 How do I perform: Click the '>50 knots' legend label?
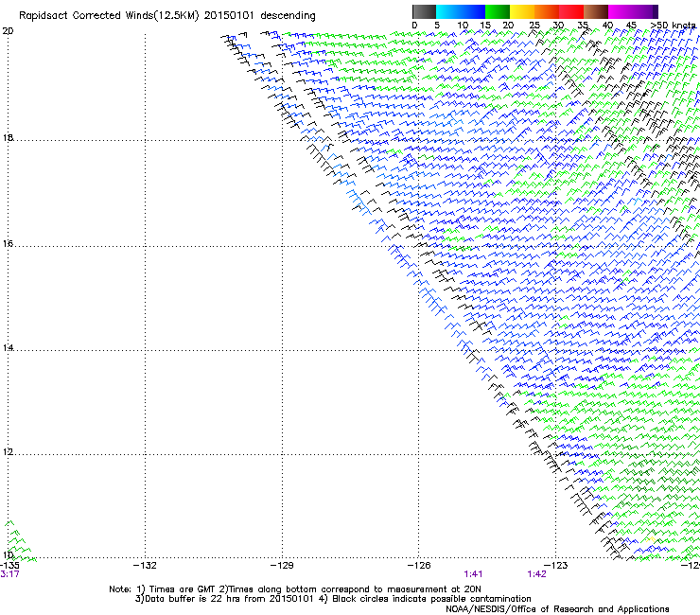(674, 25)
